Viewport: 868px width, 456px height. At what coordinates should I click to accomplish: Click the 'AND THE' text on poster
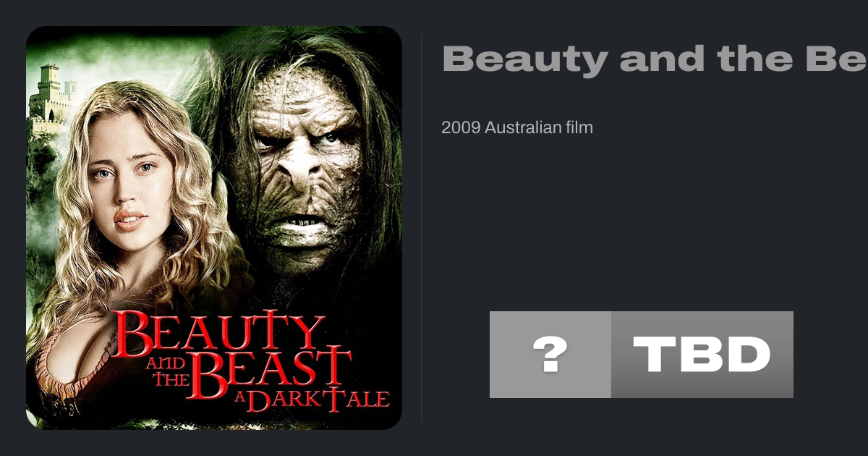[x=169, y=371]
